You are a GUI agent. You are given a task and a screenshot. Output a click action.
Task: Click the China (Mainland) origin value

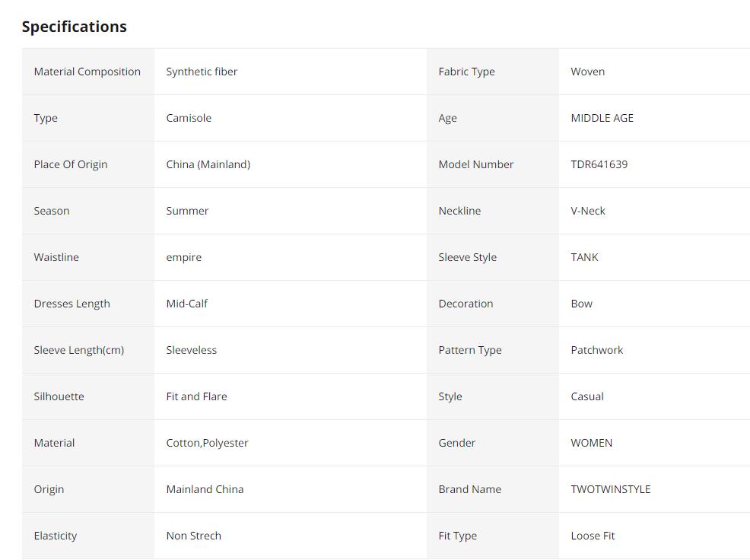click(208, 164)
